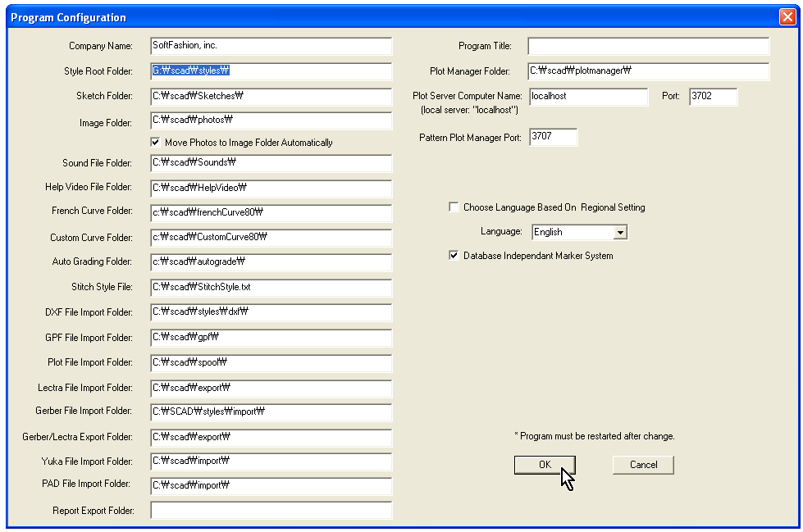Edit the Help Video File Folder field

coord(271,188)
